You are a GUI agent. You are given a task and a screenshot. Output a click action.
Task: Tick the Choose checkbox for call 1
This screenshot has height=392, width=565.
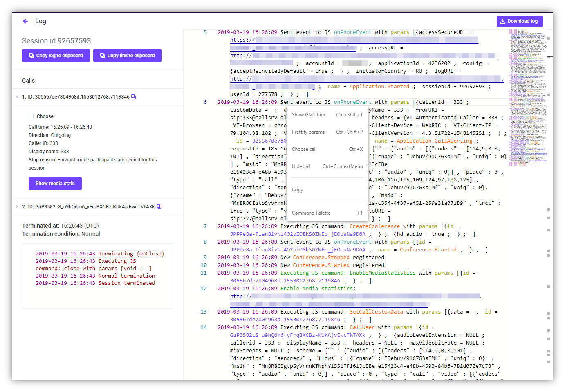31,116
